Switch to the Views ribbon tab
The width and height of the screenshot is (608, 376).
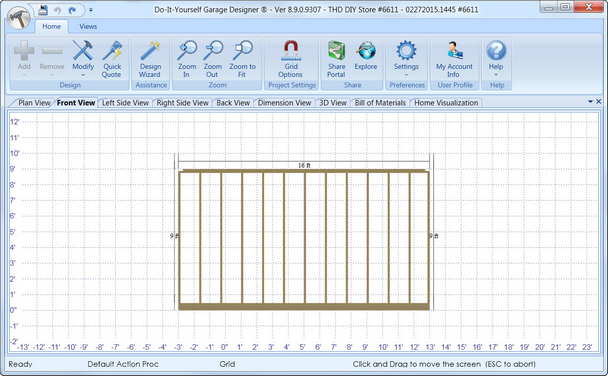point(88,26)
